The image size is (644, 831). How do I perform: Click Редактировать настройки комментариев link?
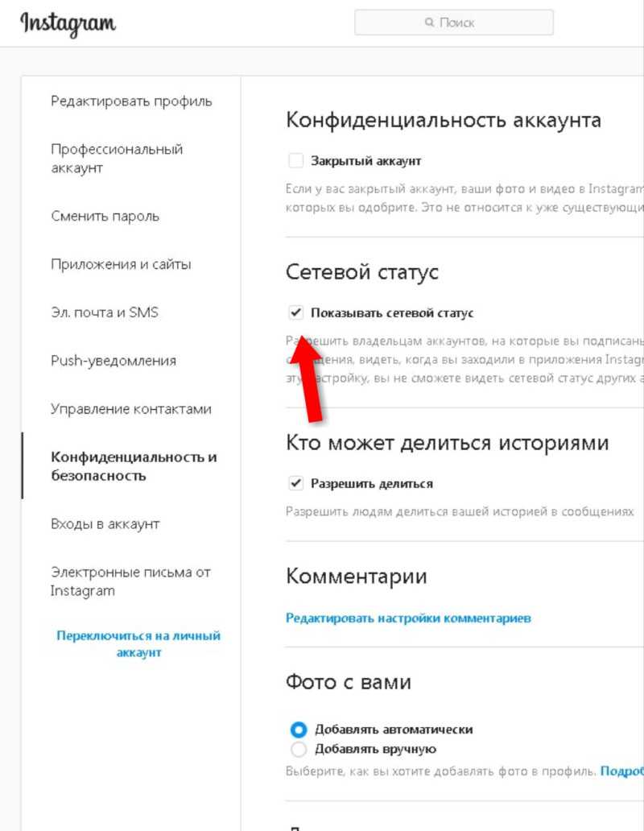coord(408,618)
